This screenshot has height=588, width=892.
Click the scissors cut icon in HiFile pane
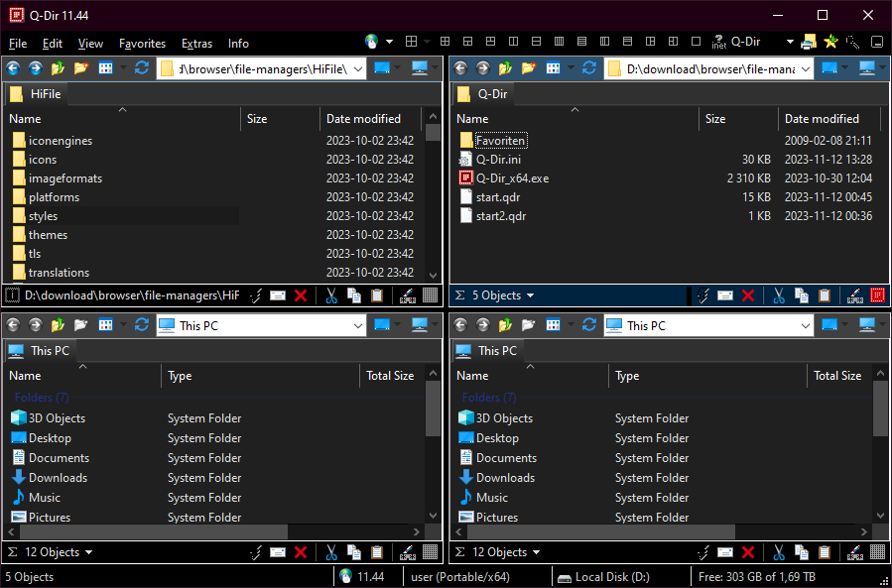(x=331, y=295)
